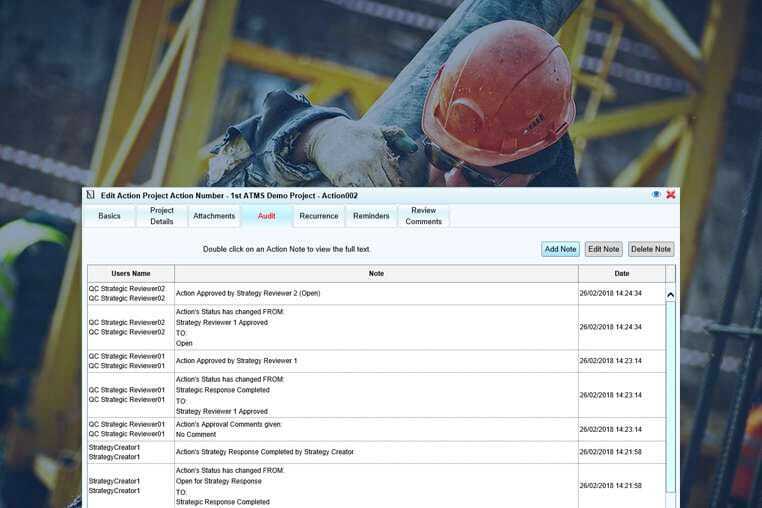Click the scroll up arrow of notes table
The image size is (762, 508).
pos(670,295)
